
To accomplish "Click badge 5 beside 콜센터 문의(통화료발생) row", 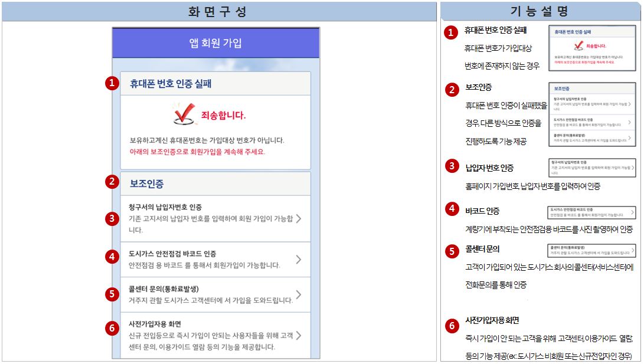I will (112, 293).
